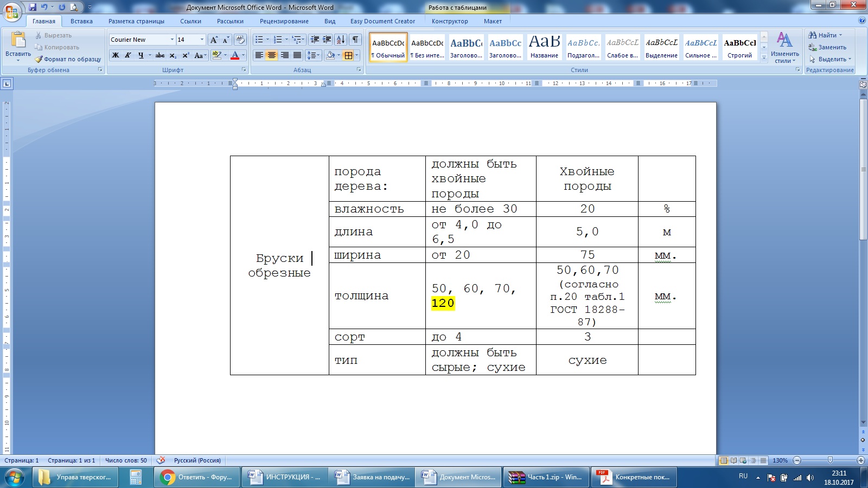Decrease paragraph indent
868x488 pixels.
[315, 40]
